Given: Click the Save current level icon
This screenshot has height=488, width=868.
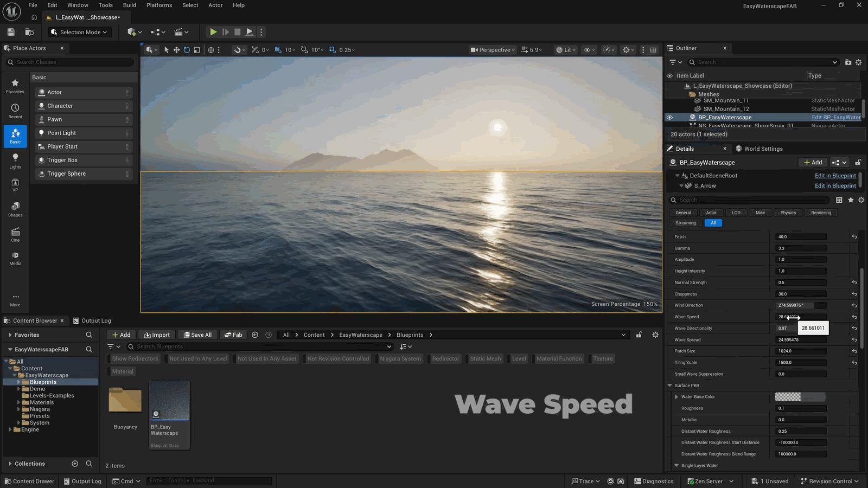Looking at the screenshot, I should click(x=11, y=32).
